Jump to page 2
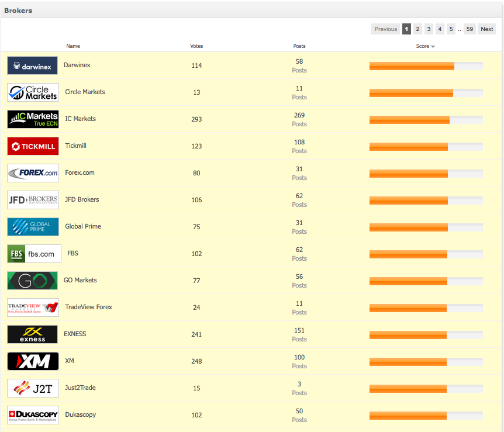Viewport: 504px width, 432px height. (x=417, y=29)
